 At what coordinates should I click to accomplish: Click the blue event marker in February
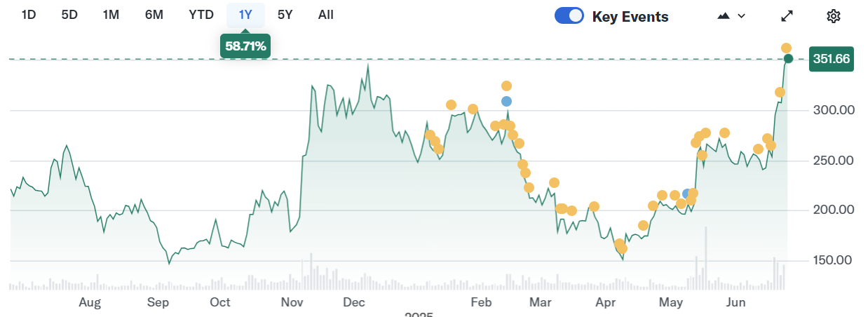point(506,101)
